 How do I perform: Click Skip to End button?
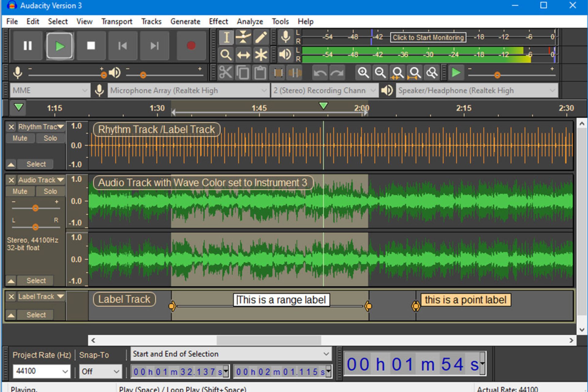click(154, 46)
